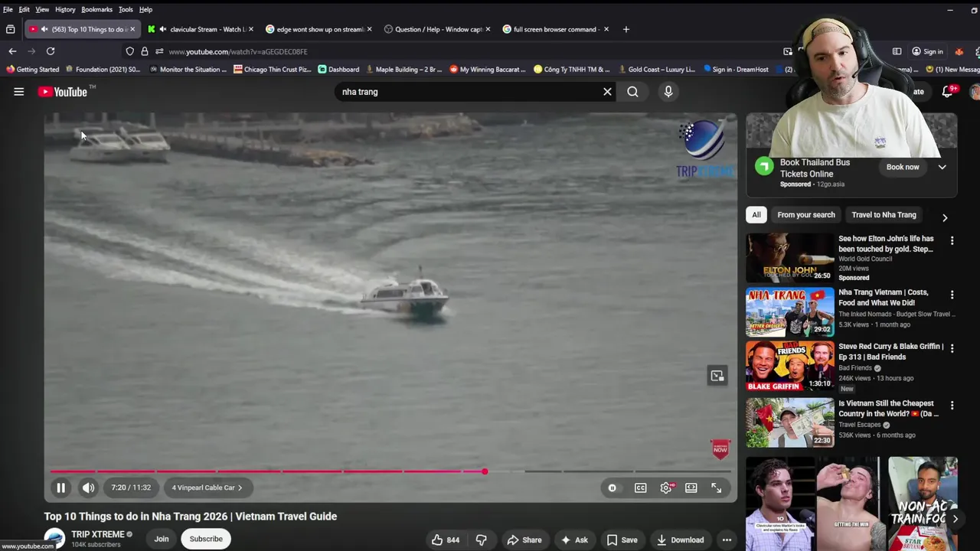This screenshot has height=551, width=980.
Task: Open the History menu
Action: (x=65, y=9)
